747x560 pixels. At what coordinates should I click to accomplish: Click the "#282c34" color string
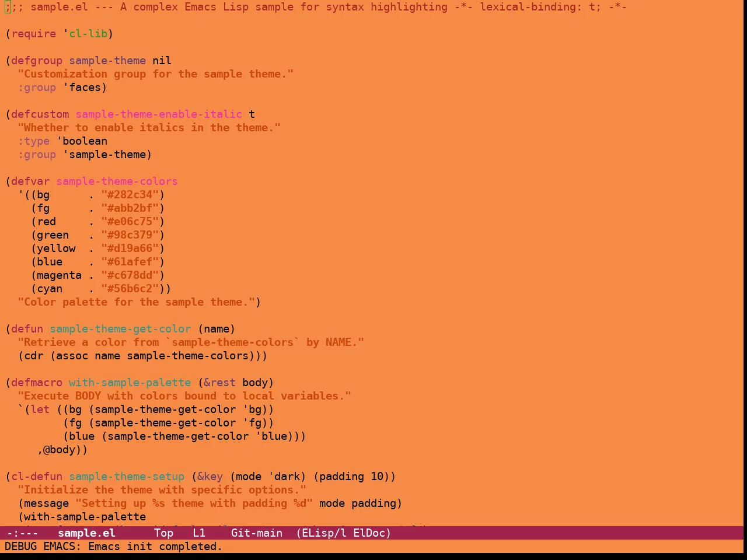pyautogui.click(x=130, y=195)
